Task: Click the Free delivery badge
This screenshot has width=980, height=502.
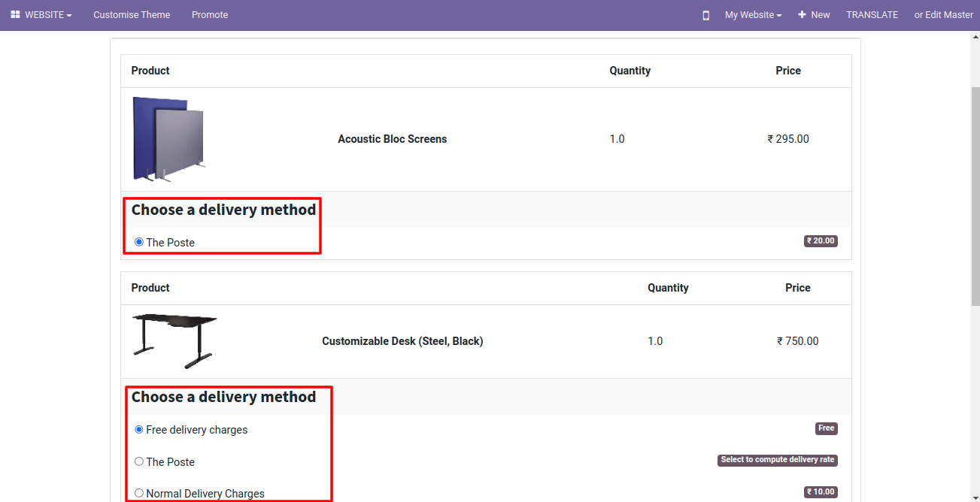Action: [826, 428]
